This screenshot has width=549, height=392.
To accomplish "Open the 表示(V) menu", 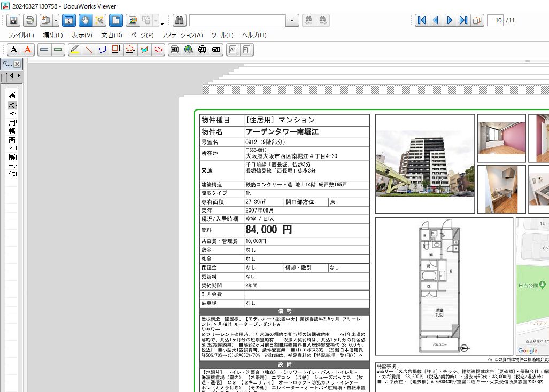I will (x=82, y=35).
